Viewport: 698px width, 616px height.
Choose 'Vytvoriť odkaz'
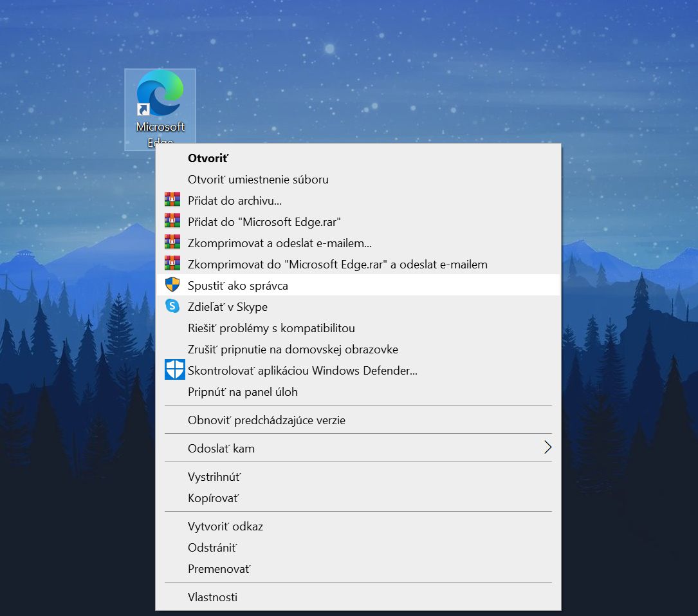pos(358,527)
